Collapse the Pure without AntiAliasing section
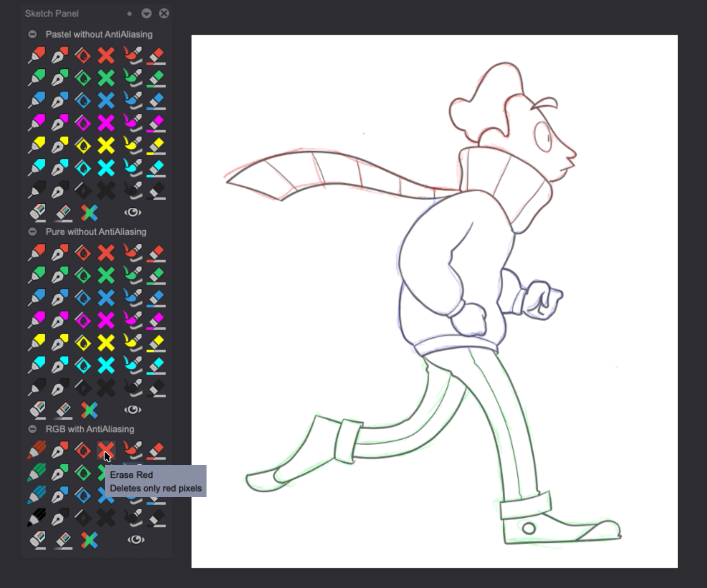This screenshot has width=707, height=588. pos(32,232)
